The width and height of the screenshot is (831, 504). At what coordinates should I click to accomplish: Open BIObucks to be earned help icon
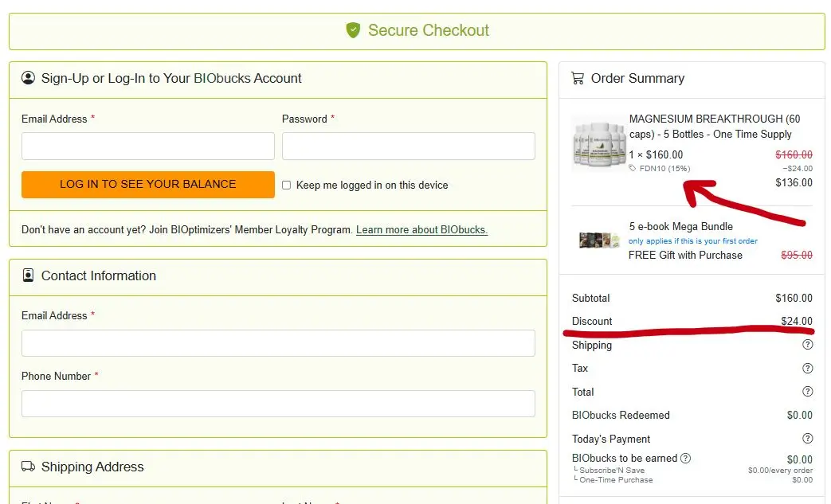click(685, 458)
